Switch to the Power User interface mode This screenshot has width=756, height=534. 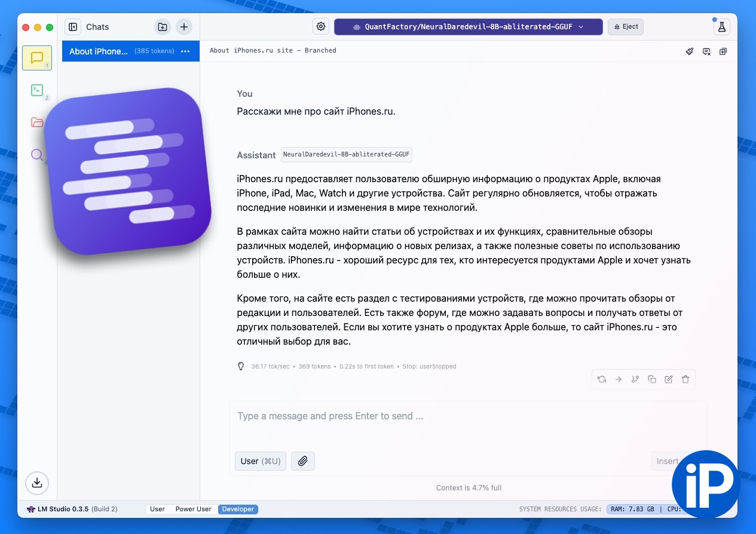coord(193,509)
